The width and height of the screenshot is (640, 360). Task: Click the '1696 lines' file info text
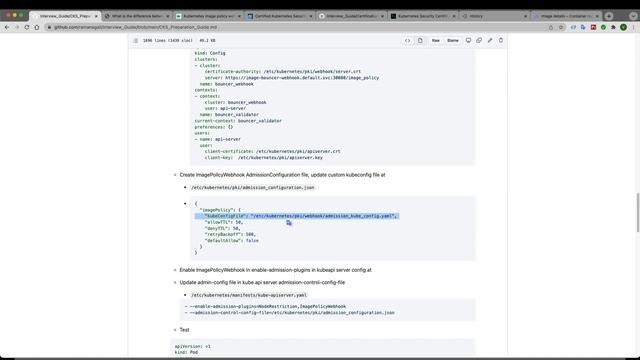(167, 40)
